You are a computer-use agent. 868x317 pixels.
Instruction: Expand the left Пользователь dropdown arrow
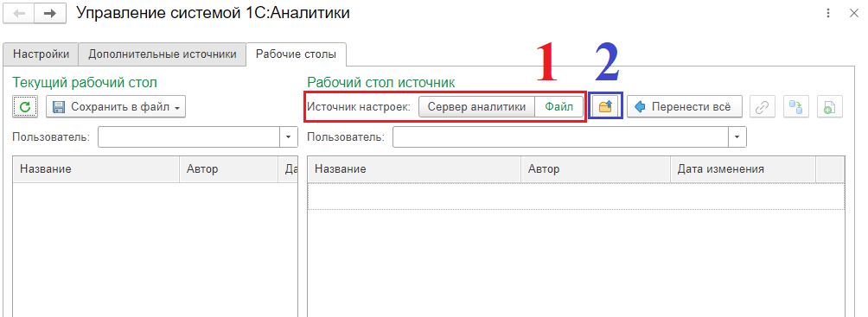pyautogui.click(x=288, y=136)
